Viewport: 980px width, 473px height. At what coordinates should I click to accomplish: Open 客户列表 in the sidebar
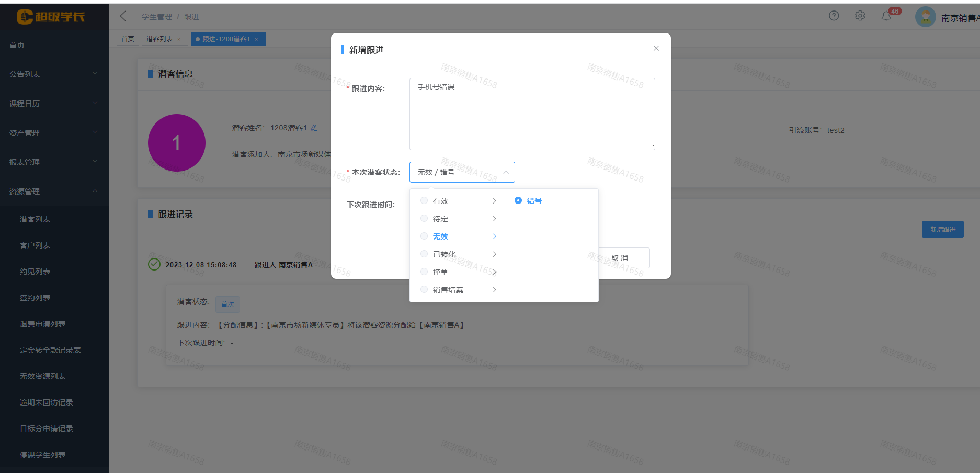tap(35, 245)
